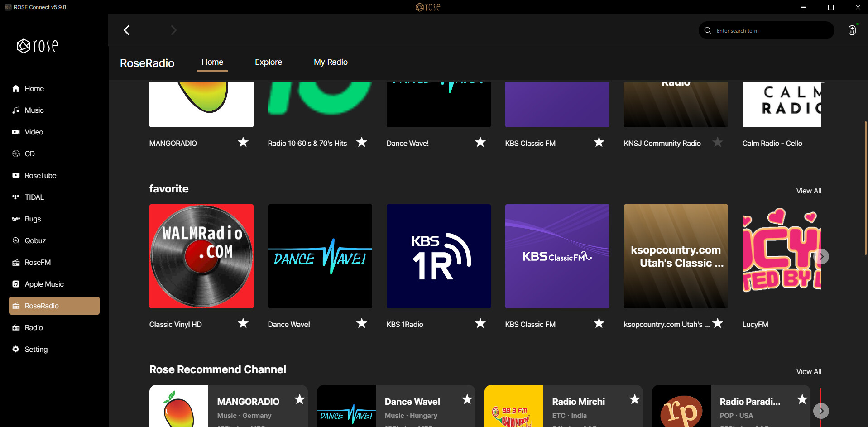Toggle favorite star for Radio 10 60's & 70's Hits
Screen dimensions: 868x427
pos(362,142)
